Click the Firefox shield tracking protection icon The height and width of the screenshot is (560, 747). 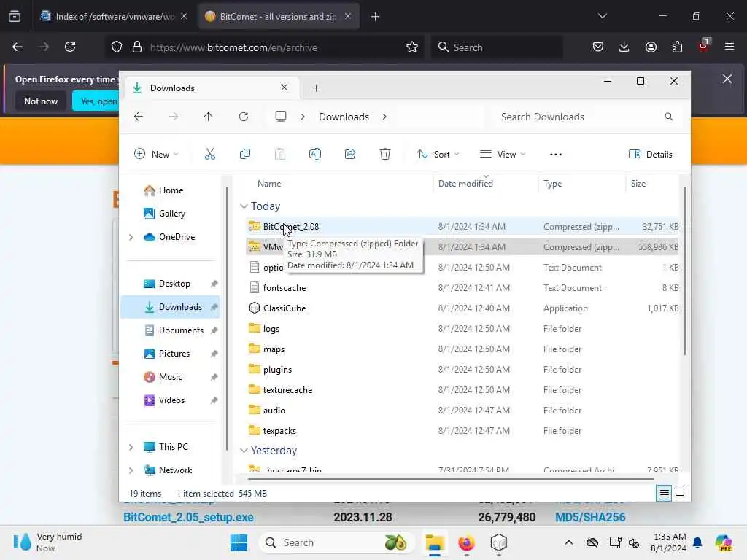[117, 47]
